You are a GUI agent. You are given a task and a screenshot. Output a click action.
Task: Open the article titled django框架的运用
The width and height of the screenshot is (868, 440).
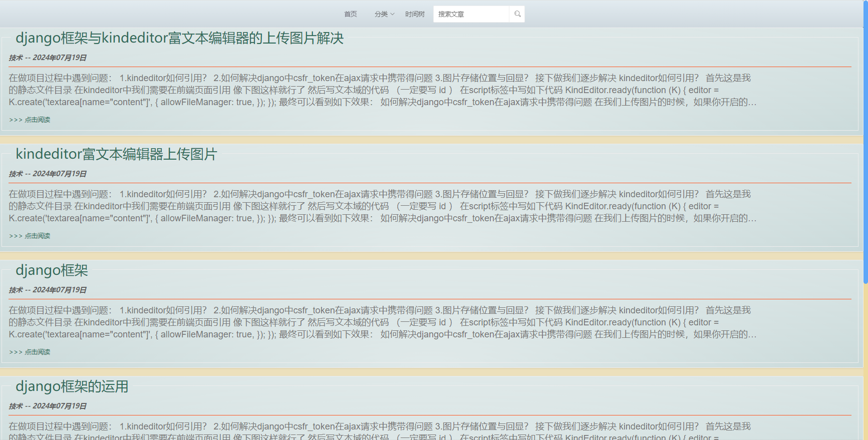pyautogui.click(x=72, y=386)
